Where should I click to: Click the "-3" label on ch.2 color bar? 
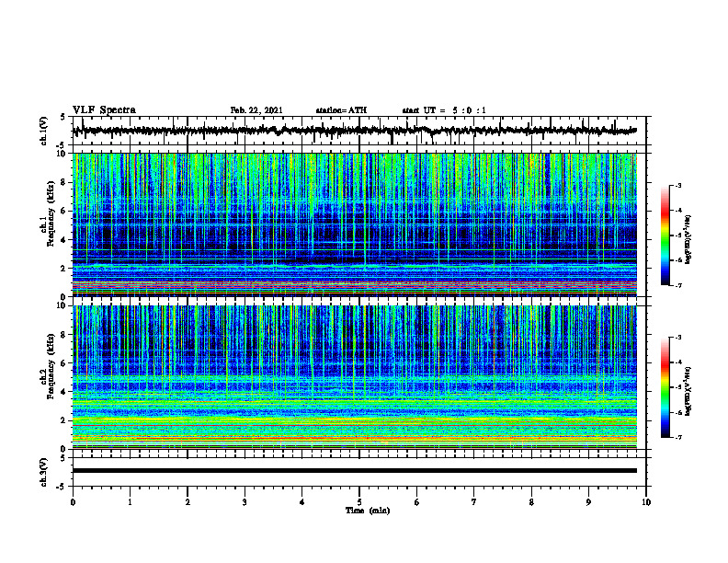pos(678,338)
